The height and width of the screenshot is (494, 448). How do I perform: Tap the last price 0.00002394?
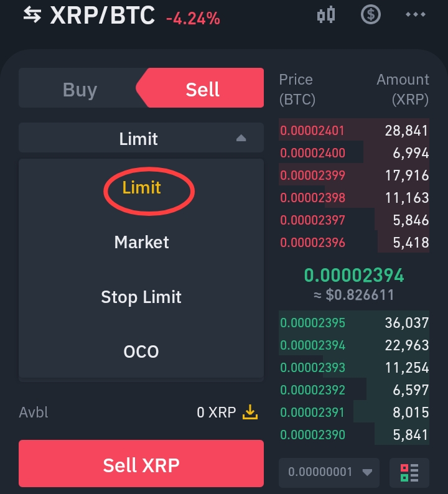coord(353,275)
